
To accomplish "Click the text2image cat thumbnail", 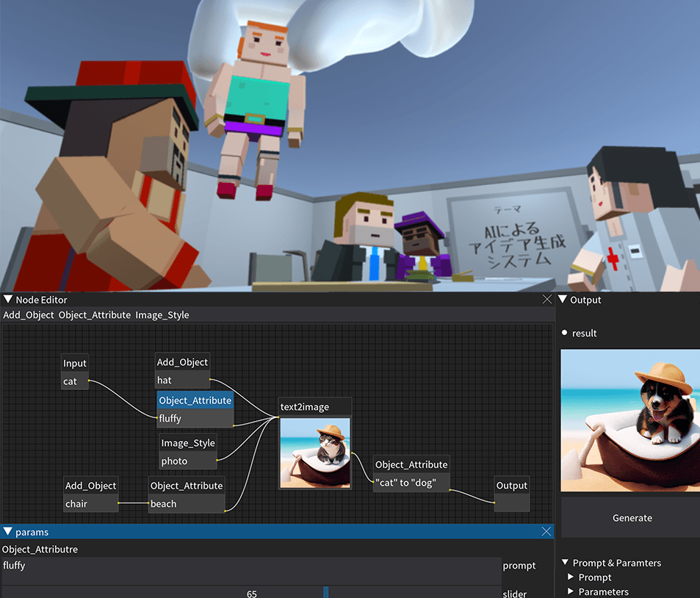I will point(315,452).
